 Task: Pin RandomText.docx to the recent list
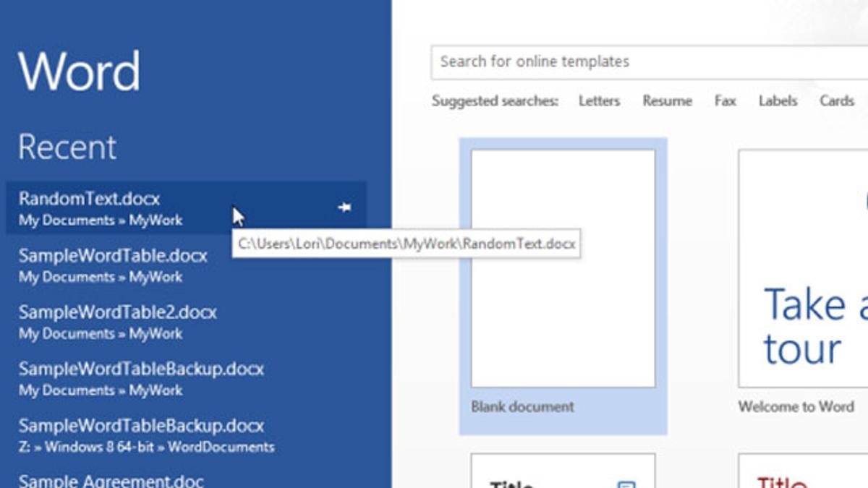344,207
